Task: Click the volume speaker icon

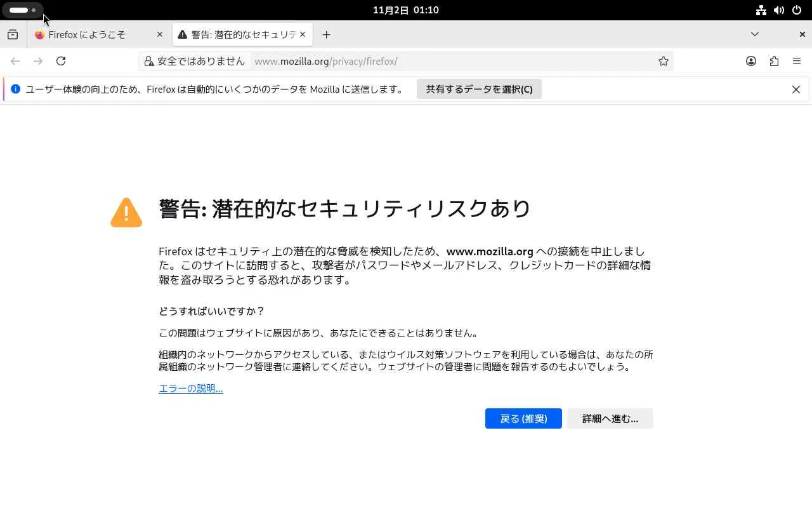Action: pos(779,10)
